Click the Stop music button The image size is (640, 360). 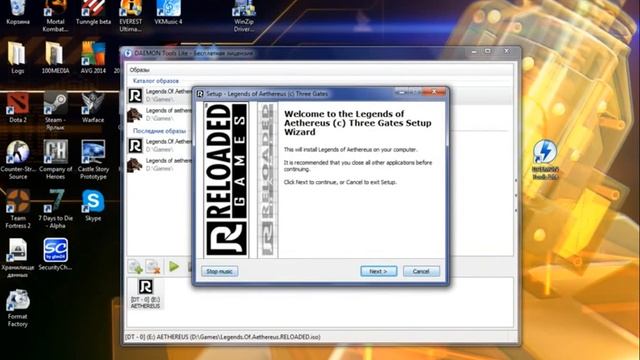point(219,271)
